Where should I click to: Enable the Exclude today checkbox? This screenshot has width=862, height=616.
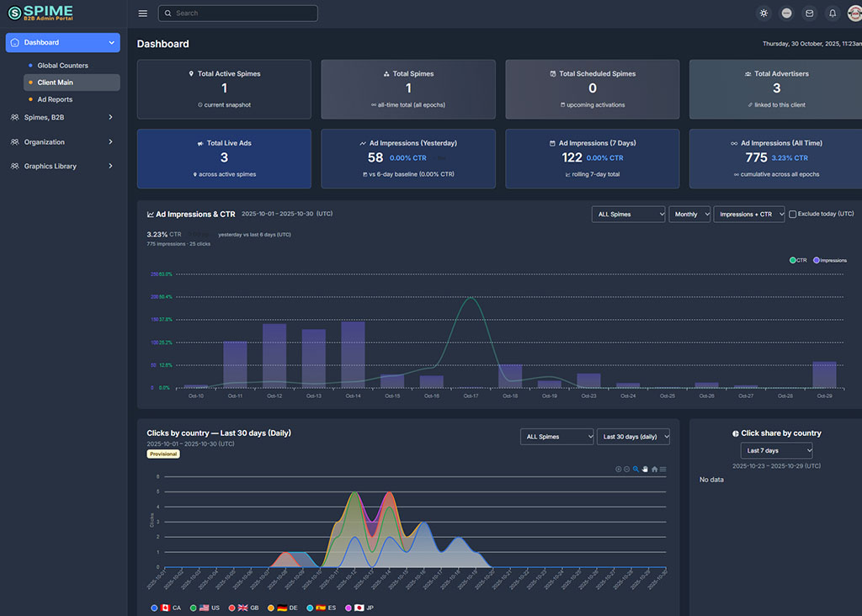[x=792, y=214]
